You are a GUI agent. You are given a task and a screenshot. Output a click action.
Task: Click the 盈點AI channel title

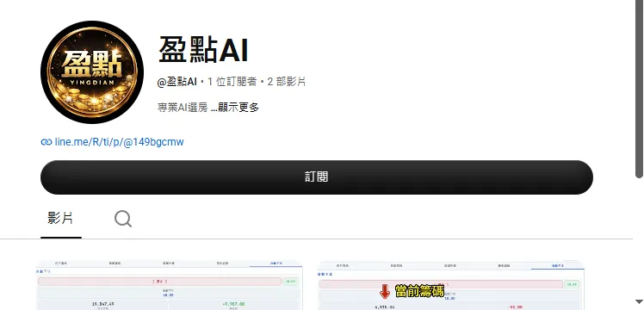[203, 50]
